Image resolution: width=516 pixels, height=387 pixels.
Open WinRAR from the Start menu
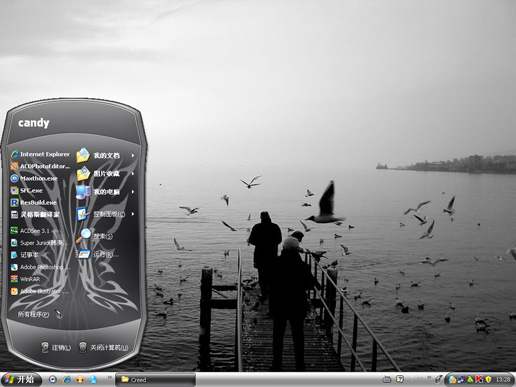tap(25, 279)
